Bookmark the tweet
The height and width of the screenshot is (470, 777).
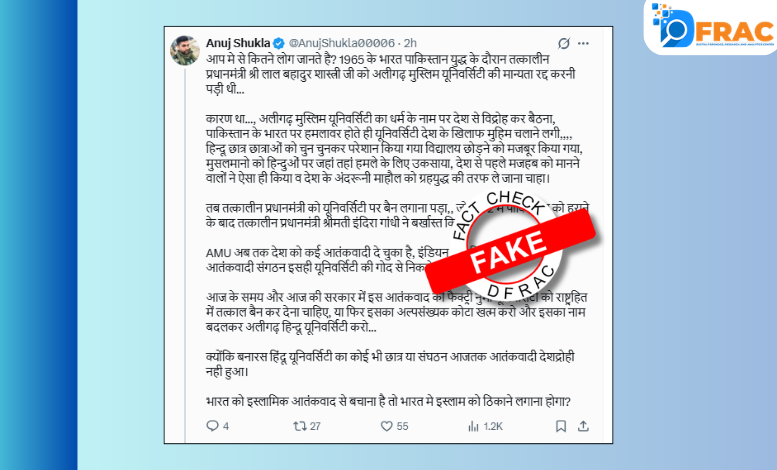[561, 426]
